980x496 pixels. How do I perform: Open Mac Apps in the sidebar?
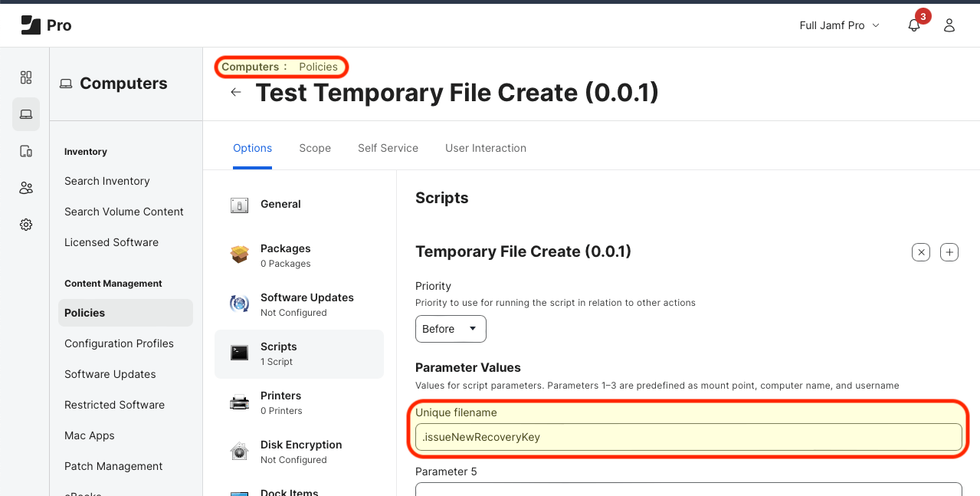[x=90, y=435]
